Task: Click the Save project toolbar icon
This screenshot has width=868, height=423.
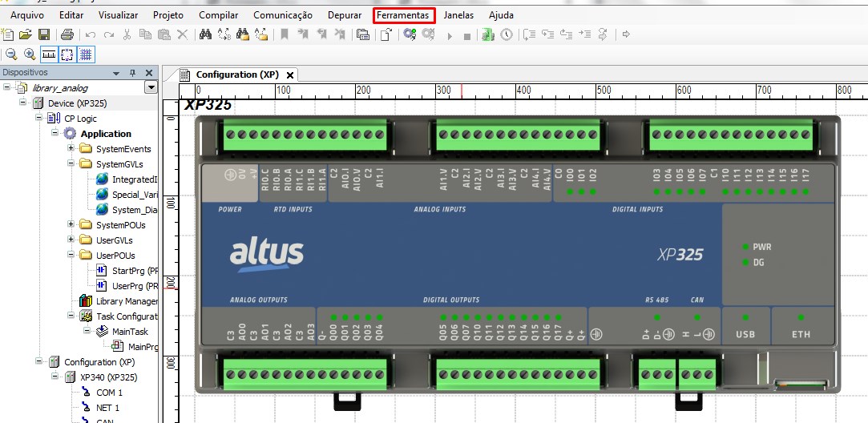Action: pos(44,34)
